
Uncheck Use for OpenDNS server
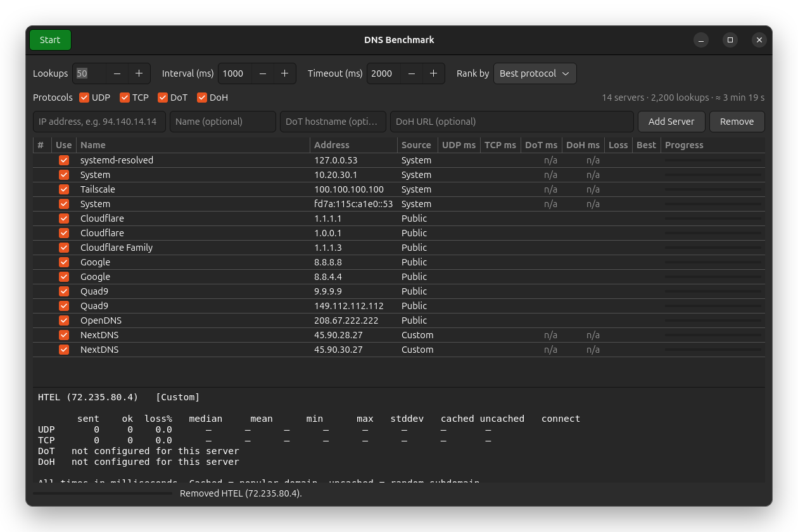(64, 320)
